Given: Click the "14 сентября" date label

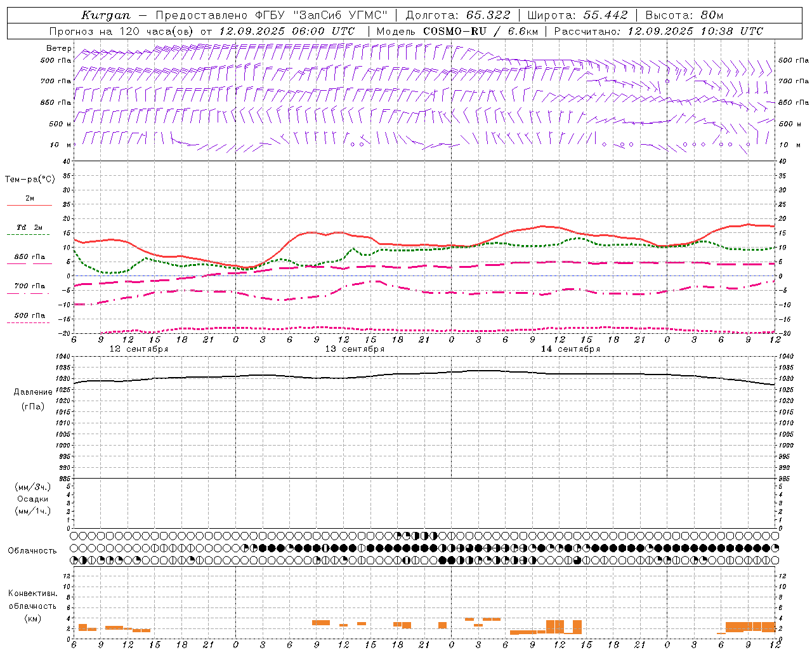Looking at the screenshot, I should coord(570,349).
